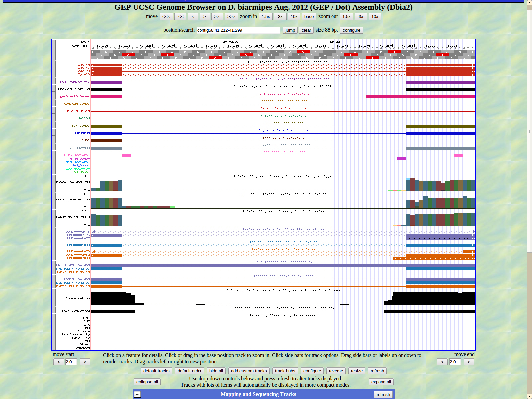Zoom in 1.5x
This screenshot has height=399, width=532.
pos(266,17)
